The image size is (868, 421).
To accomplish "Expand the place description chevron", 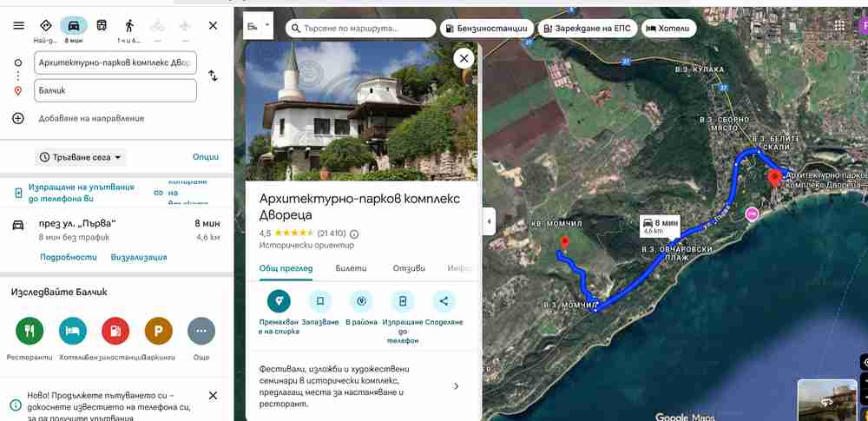I will pos(457,386).
